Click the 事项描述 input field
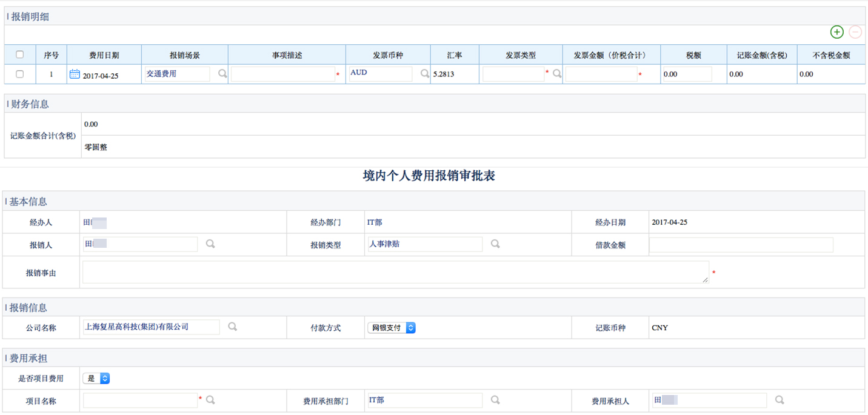 tap(282, 74)
